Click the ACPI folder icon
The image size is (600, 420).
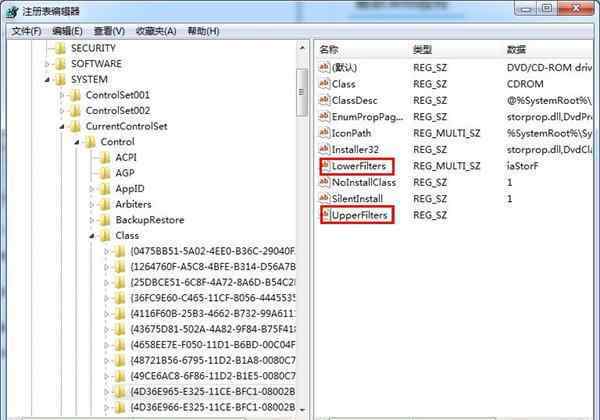pyautogui.click(x=105, y=158)
